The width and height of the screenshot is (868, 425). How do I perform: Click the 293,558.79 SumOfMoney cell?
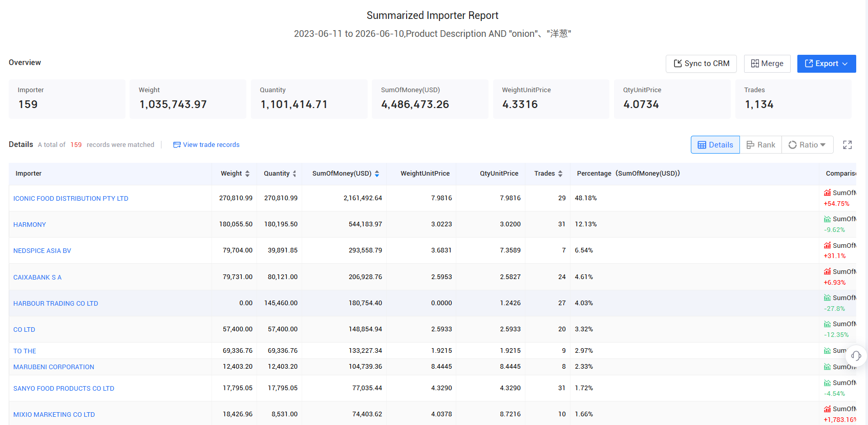coord(365,250)
